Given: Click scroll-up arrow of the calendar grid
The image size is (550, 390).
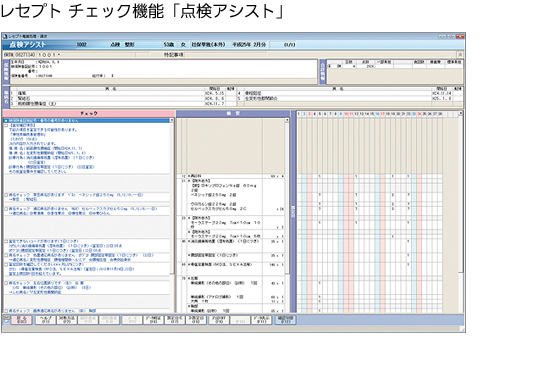Looking at the screenshot, I should (x=461, y=114).
